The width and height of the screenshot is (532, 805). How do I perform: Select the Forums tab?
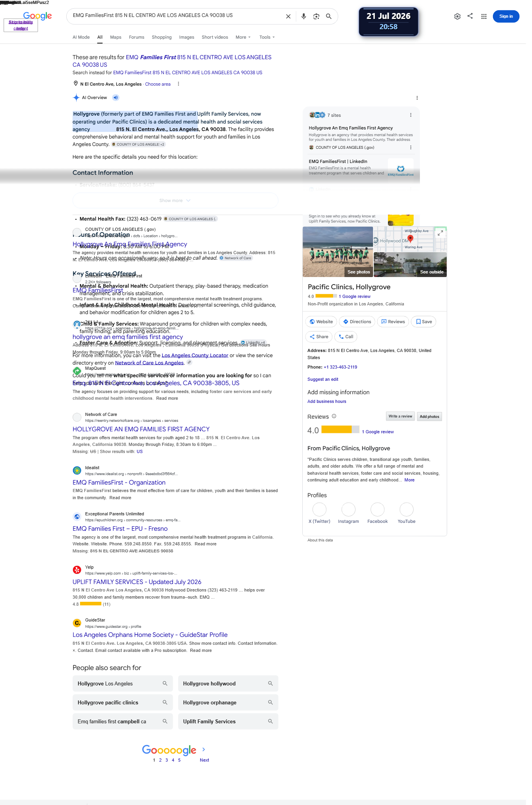(x=137, y=37)
